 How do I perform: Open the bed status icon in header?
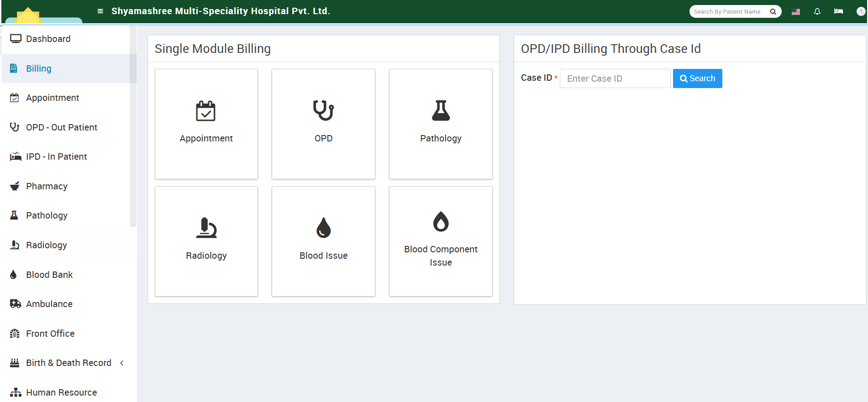838,11
